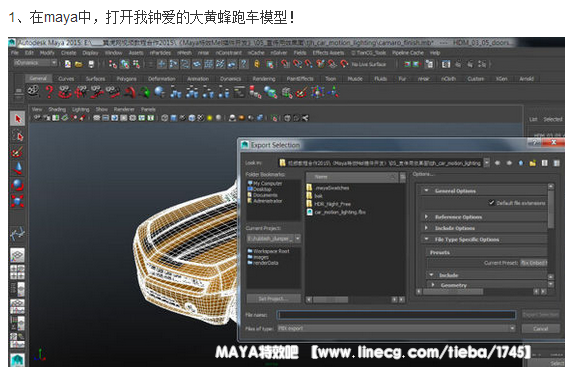Image resolution: width=565 pixels, height=369 pixels.
Task: Go to parent folder blue arrow icon
Action: click(x=521, y=163)
